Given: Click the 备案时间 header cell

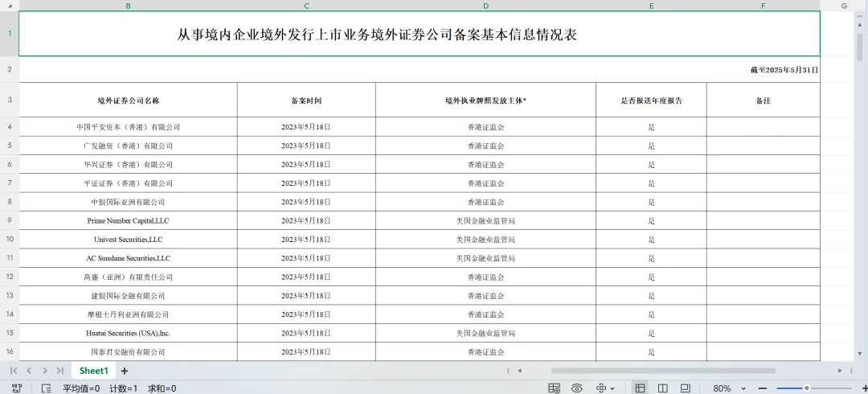Looking at the screenshot, I should point(306,101).
